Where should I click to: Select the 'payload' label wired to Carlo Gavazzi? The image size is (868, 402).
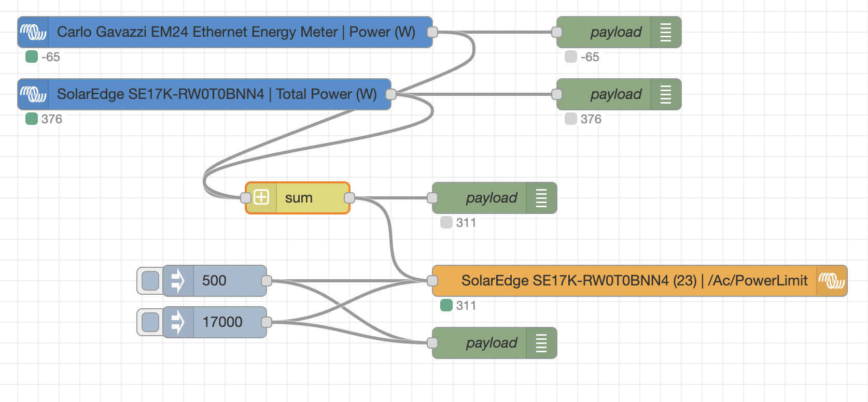[x=616, y=33]
